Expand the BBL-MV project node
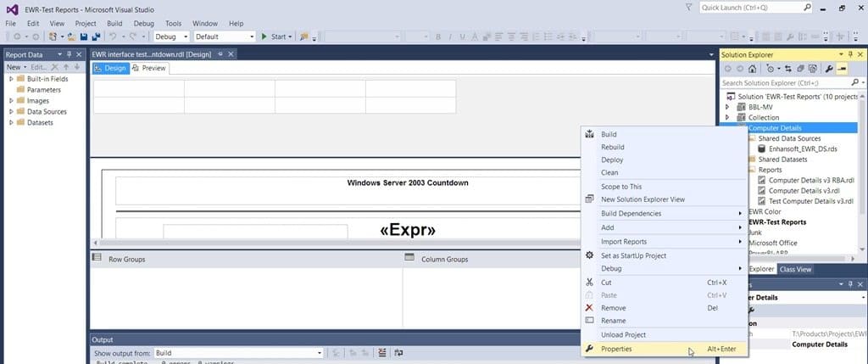868x364 pixels. coord(727,107)
